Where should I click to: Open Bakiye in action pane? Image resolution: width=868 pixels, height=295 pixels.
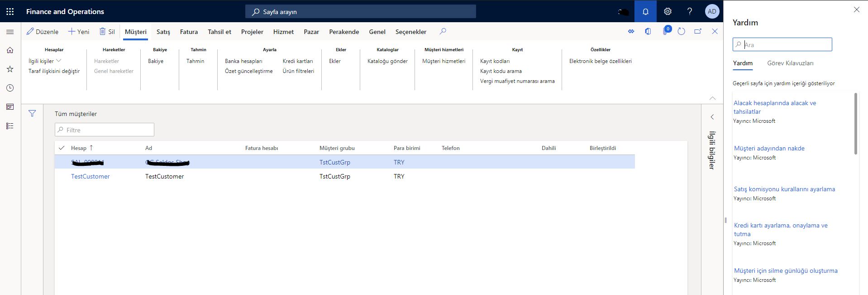click(156, 61)
